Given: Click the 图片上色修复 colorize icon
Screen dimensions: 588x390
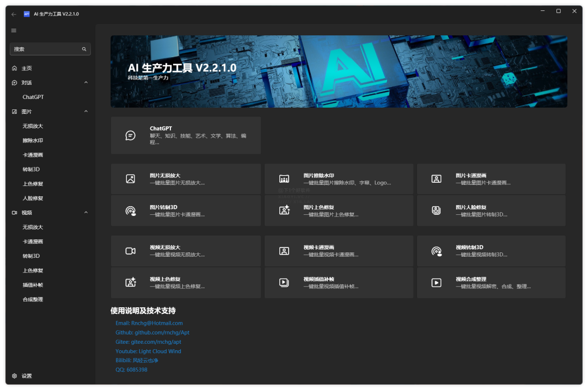Looking at the screenshot, I should point(284,211).
